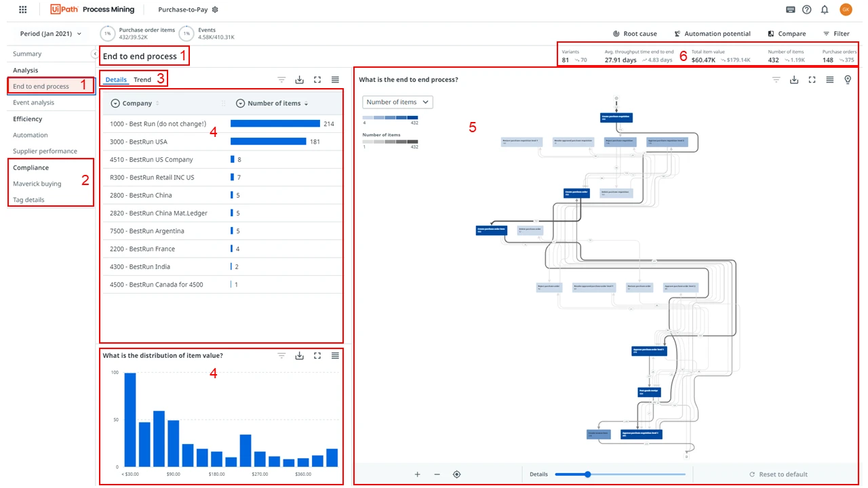868x488 pixels.
Task: Select row 2200 - BestRun France
Action: pyautogui.click(x=222, y=249)
